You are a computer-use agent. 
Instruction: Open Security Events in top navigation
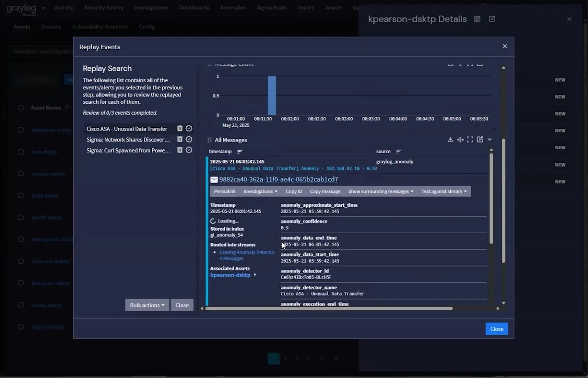[x=104, y=8]
